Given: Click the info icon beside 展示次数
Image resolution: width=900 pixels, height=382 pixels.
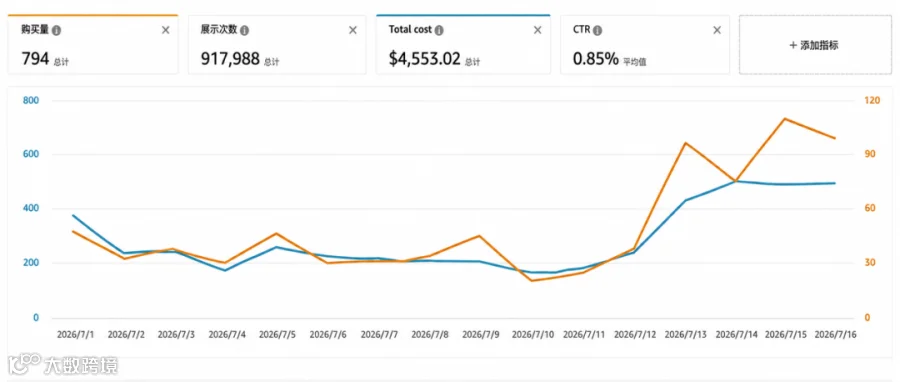Looking at the screenshot, I should coord(245,30).
